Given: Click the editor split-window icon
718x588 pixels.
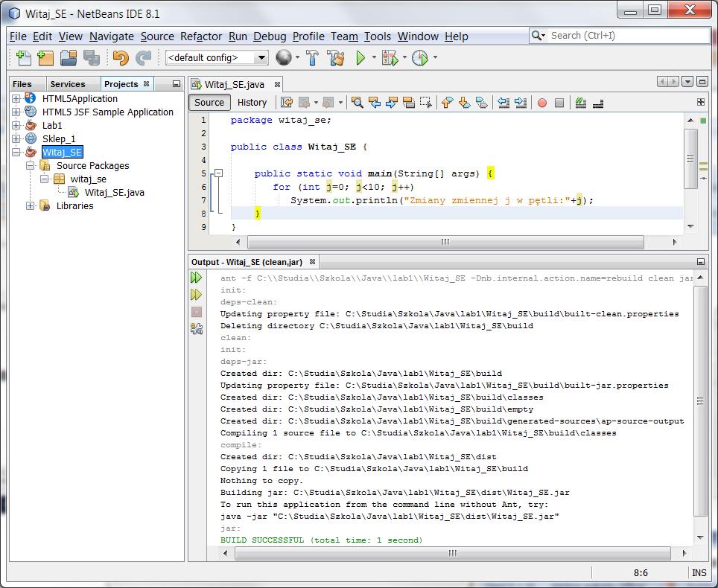Looking at the screenshot, I should (701, 102).
